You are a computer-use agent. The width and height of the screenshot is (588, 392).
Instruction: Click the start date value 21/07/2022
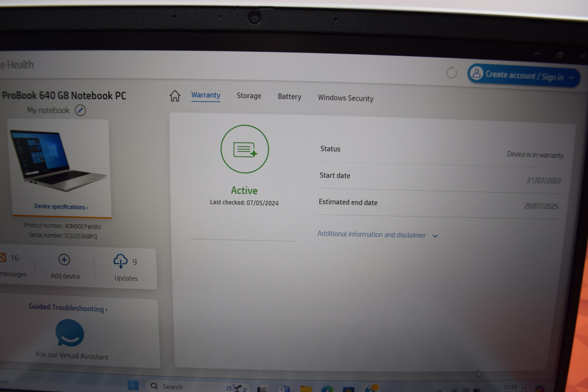tap(544, 180)
